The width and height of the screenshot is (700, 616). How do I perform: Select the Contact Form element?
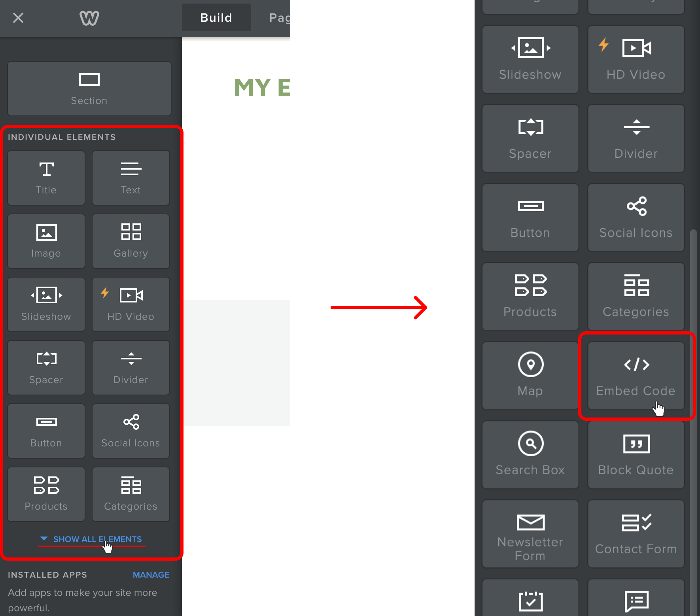click(x=636, y=534)
